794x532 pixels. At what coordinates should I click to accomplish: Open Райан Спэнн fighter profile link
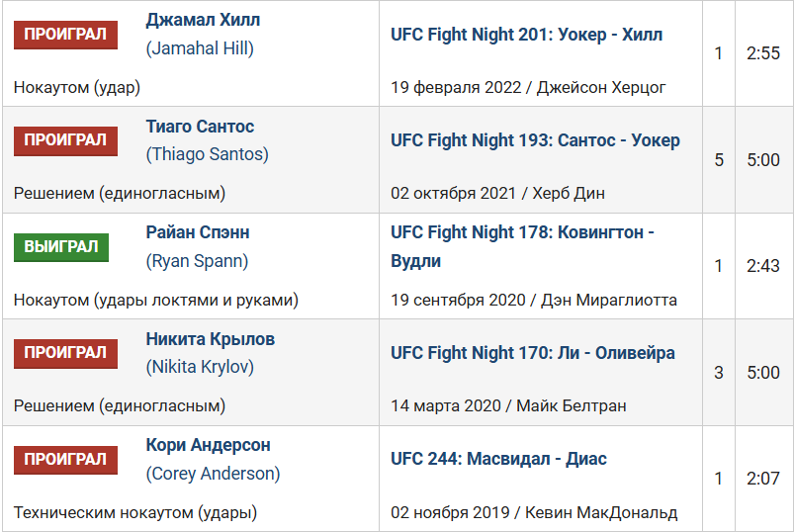[197, 232]
